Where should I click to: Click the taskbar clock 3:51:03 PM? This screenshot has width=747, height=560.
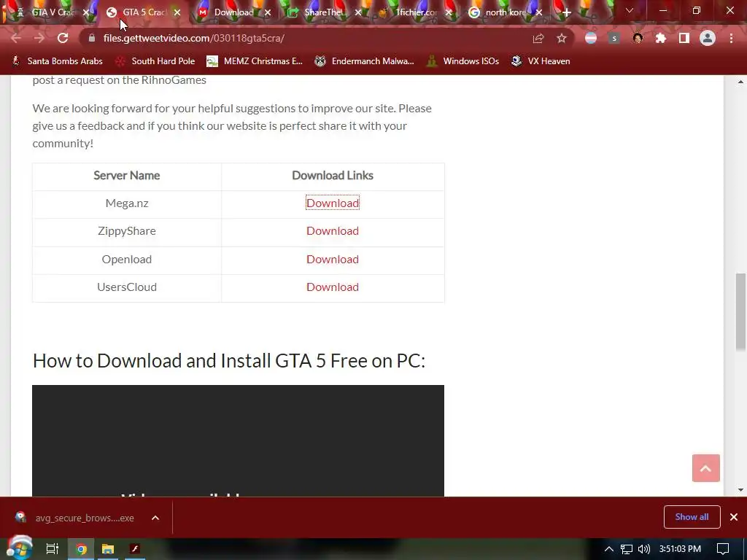(x=680, y=549)
